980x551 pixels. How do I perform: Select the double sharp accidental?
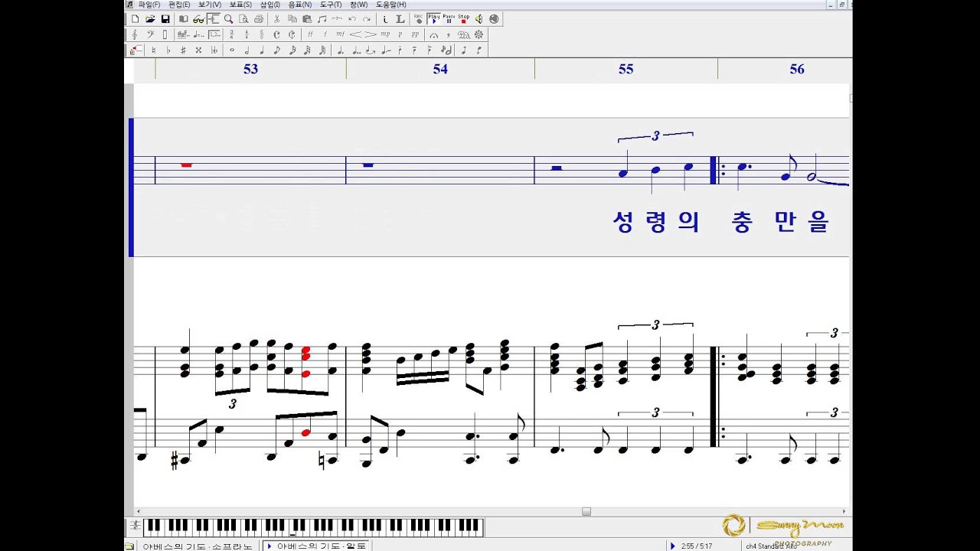(x=198, y=50)
